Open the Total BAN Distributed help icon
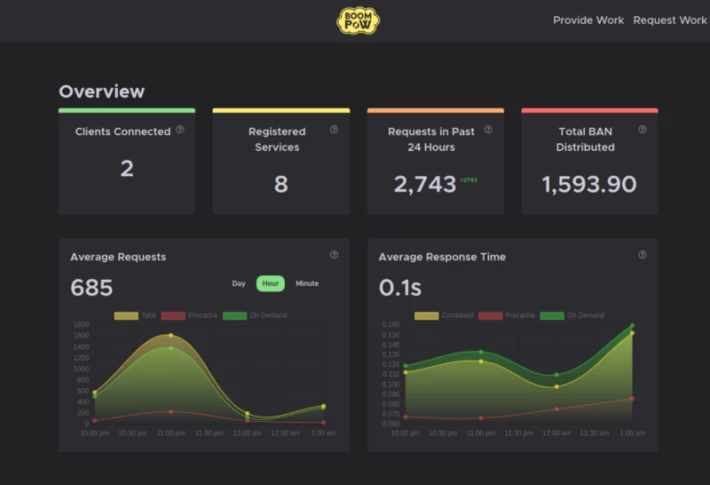Image resolution: width=710 pixels, height=485 pixels. pos(642,130)
